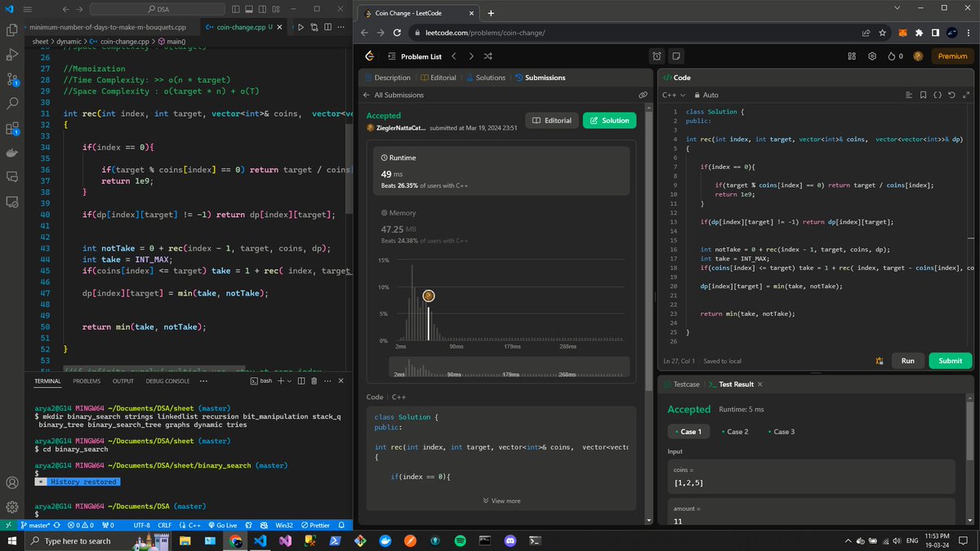Screen dimensions: 980x551
Task: Reset code to default in LeetCode editor
Action: (952, 95)
